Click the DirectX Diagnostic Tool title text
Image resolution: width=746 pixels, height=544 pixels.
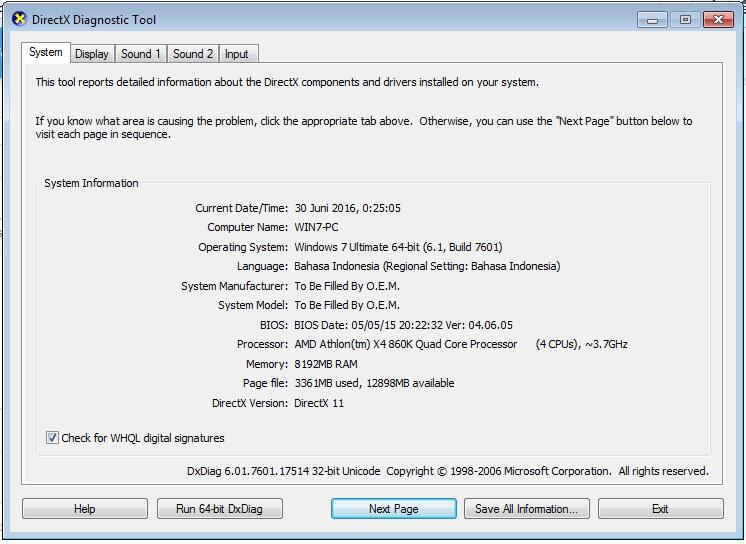click(x=94, y=20)
